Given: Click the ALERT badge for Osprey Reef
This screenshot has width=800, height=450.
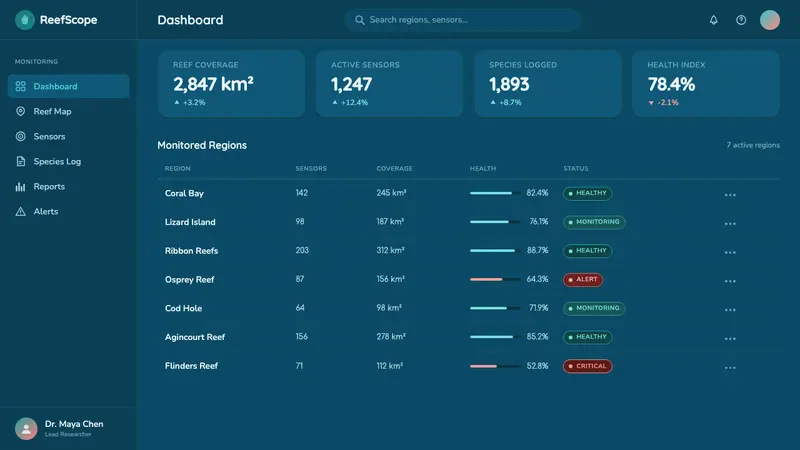Looking at the screenshot, I should 583,280.
